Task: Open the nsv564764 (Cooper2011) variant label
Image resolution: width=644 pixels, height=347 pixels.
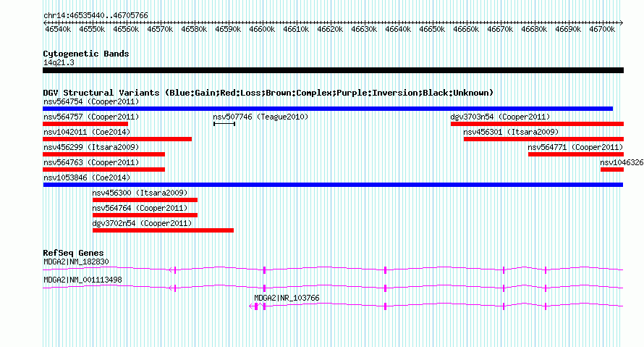Action: pos(140,208)
